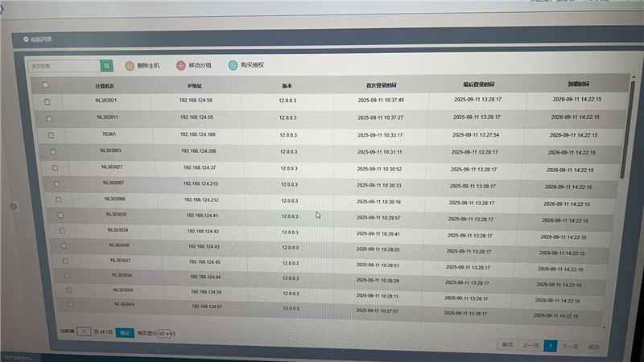The height and width of the screenshot is (362, 644).
Task: Click the 首页 first page button
Action: tap(507, 345)
